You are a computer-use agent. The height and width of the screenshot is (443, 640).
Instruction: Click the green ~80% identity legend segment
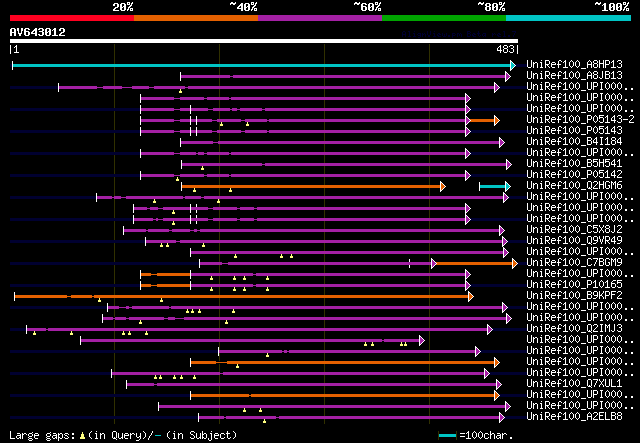click(444, 18)
